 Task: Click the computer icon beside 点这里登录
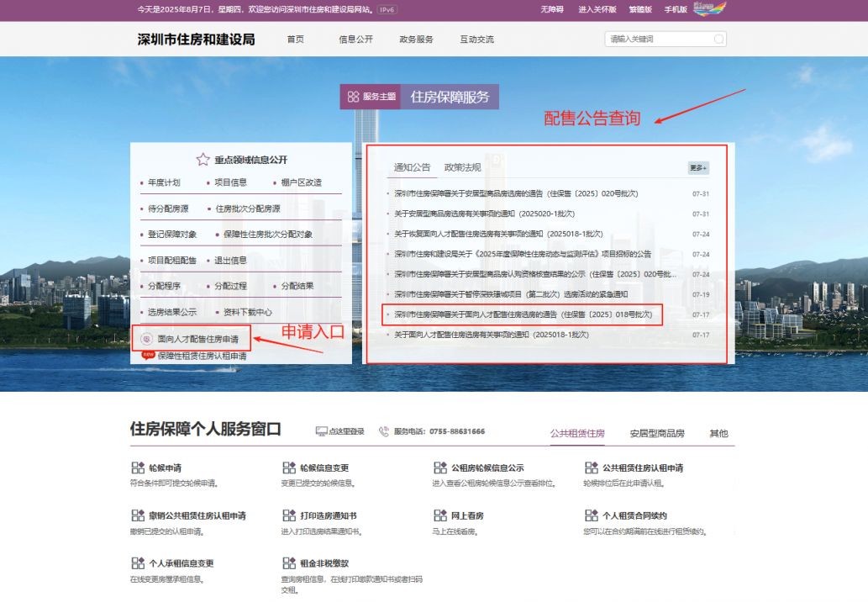tap(321, 430)
